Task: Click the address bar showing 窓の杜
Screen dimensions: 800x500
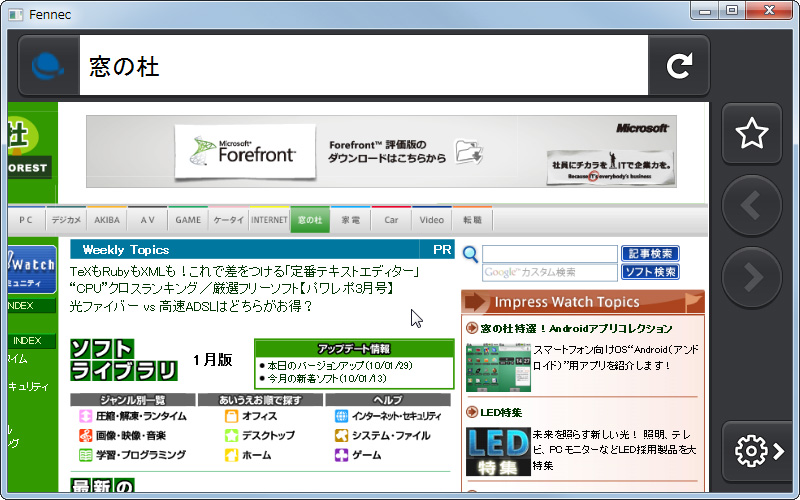Action: 364,65
